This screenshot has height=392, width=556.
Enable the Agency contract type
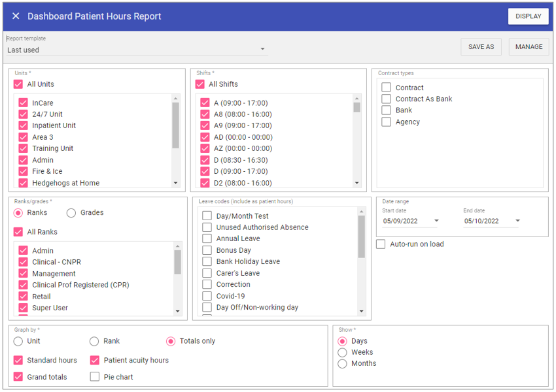coord(387,122)
